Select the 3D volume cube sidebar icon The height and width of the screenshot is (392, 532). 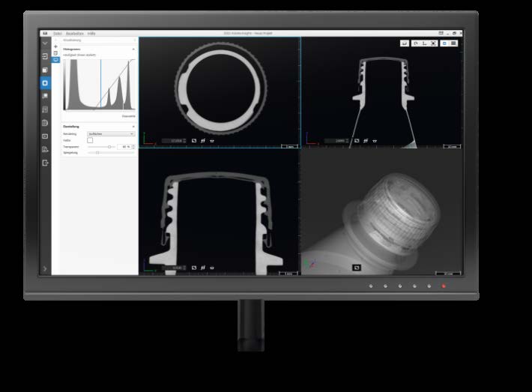point(45,70)
